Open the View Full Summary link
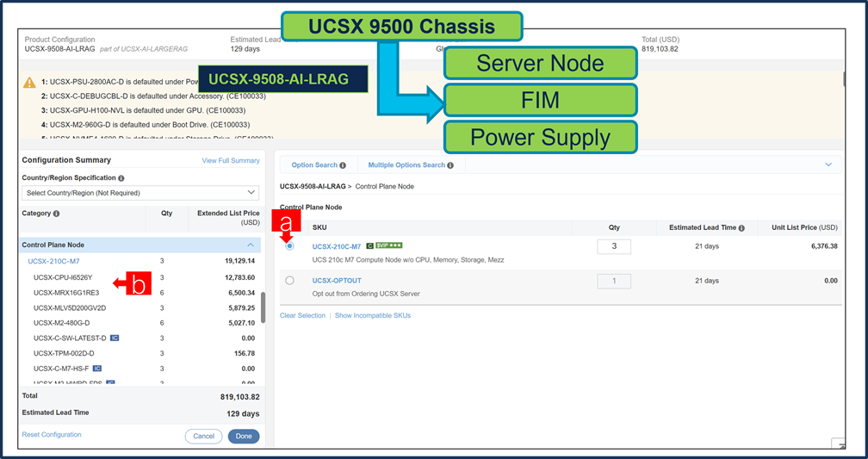Image resolution: width=868 pixels, height=459 pixels. coord(231,160)
